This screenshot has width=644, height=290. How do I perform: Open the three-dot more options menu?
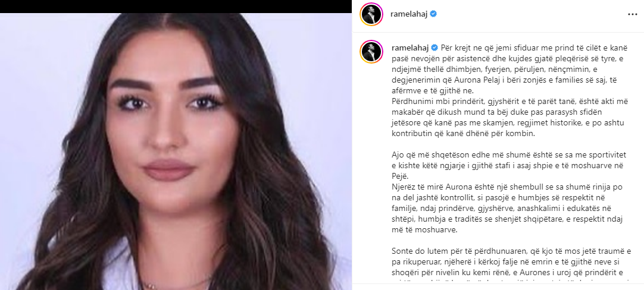pyautogui.click(x=632, y=14)
